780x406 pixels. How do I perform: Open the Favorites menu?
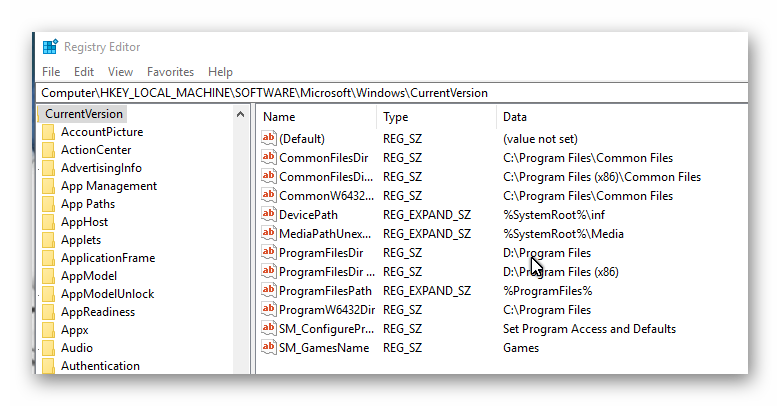click(x=170, y=72)
